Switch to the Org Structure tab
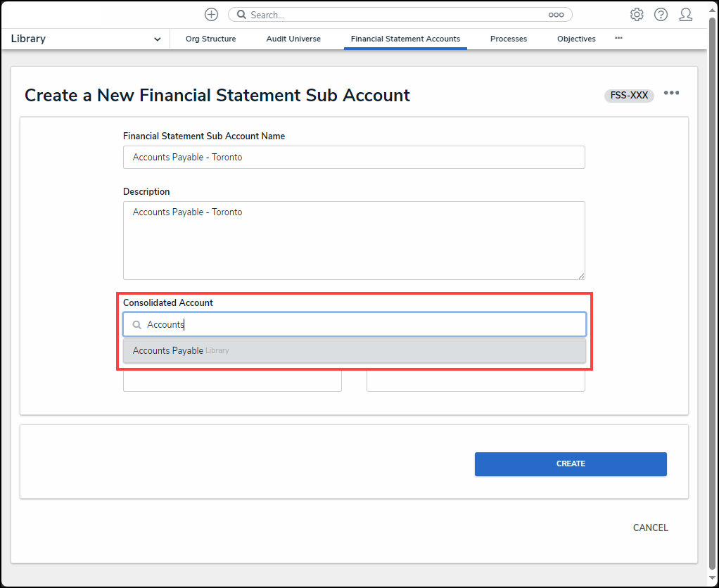 pos(211,39)
